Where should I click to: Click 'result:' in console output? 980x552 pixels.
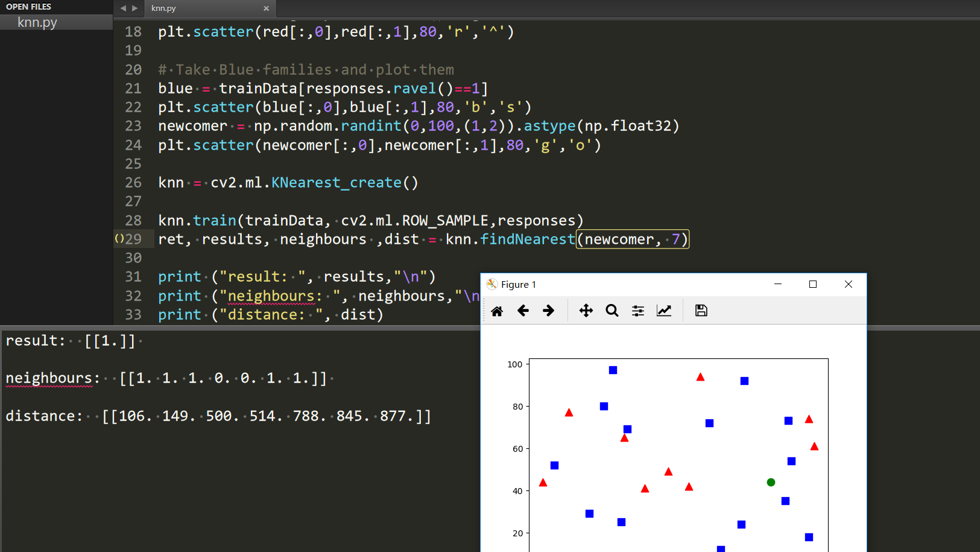point(35,340)
